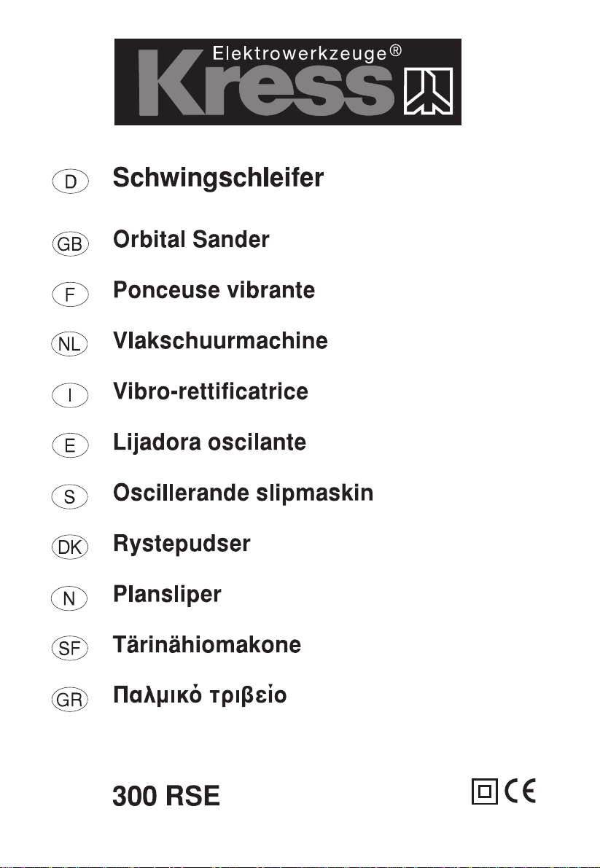Click the 300 RSE model number
The width and height of the screenshot is (600, 868).
point(166,797)
